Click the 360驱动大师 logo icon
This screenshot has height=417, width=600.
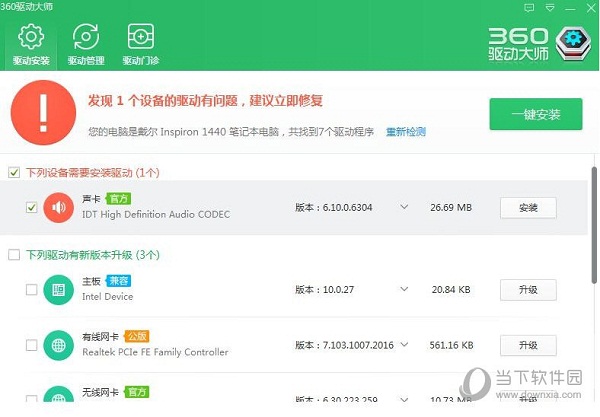(x=573, y=43)
